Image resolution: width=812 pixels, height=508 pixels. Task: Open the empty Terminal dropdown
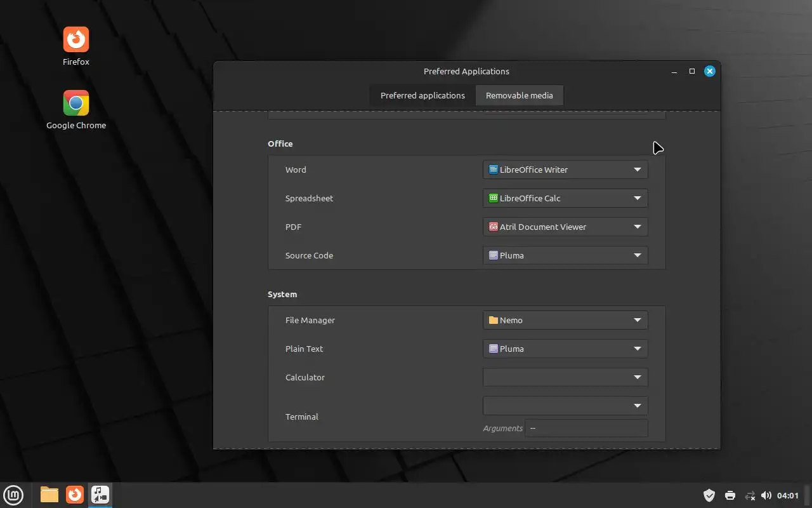(565, 406)
